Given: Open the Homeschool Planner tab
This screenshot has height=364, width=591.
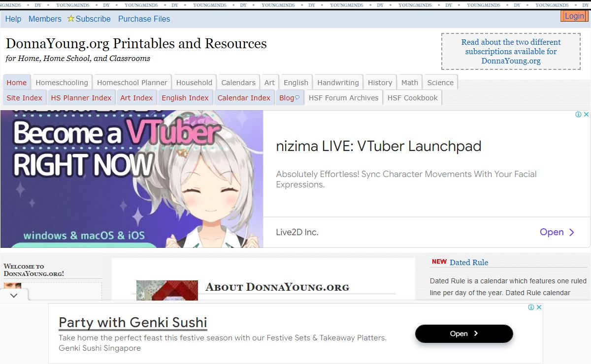Looking at the screenshot, I should (x=132, y=83).
